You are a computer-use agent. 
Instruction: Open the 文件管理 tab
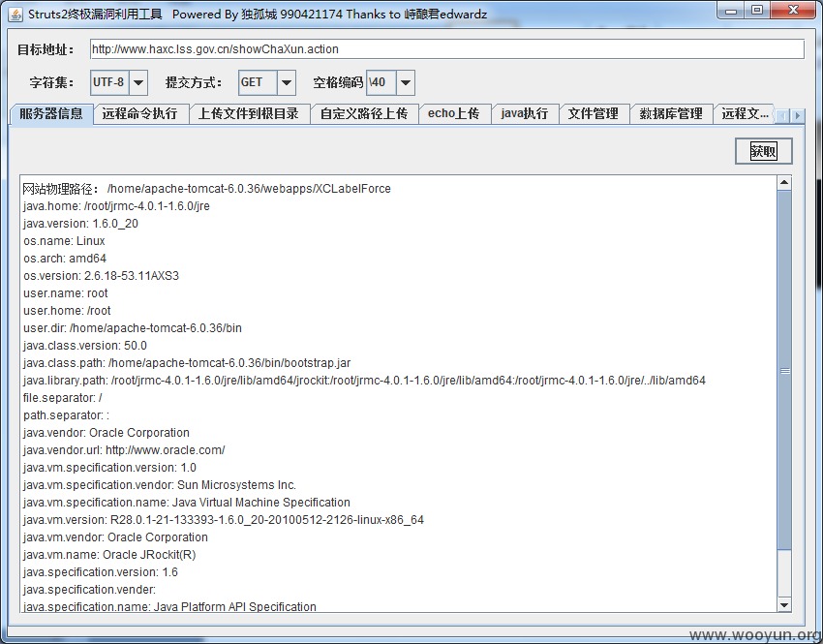594,113
